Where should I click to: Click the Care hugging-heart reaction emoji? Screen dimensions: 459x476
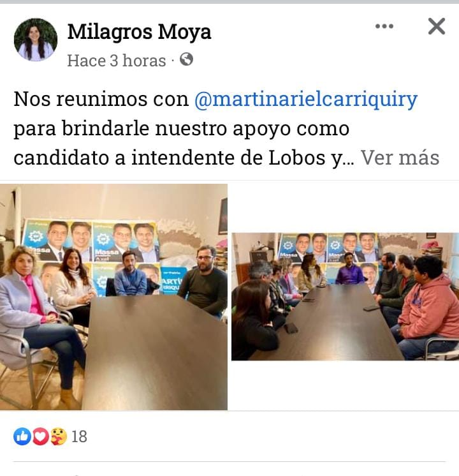pos(58,436)
